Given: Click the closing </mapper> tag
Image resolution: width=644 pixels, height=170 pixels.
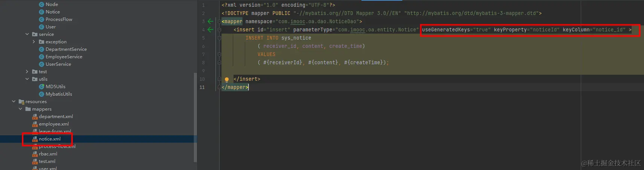Looking at the screenshot, I should (235, 87).
